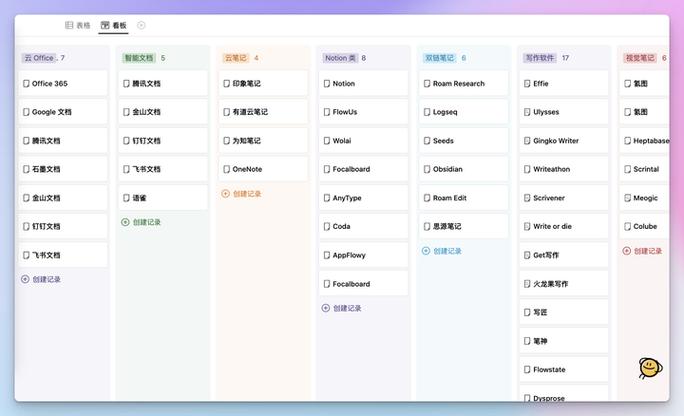This screenshot has height=416, width=684.
Task: Click the page icon on Obsidian card
Action: [x=427, y=169]
